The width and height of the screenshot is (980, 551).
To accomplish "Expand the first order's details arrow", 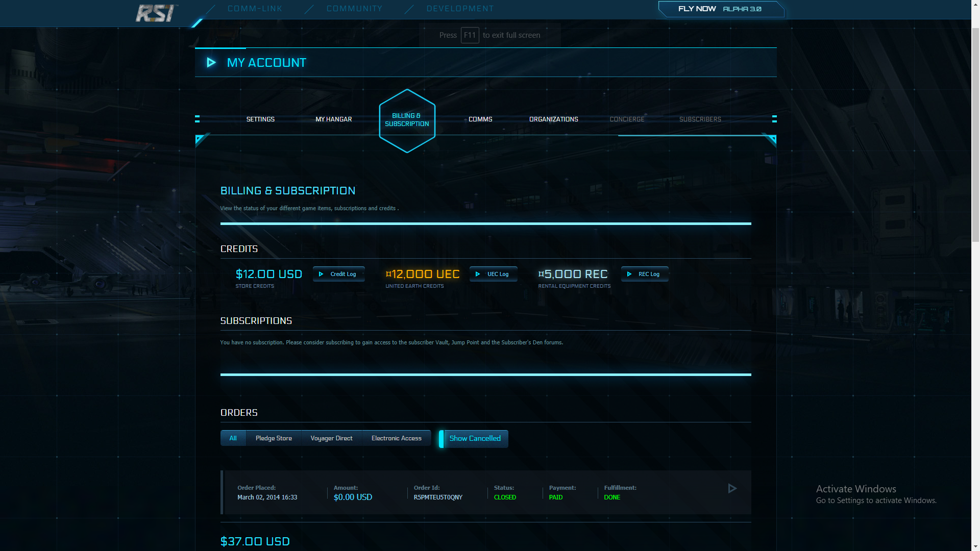I will tap(732, 489).
